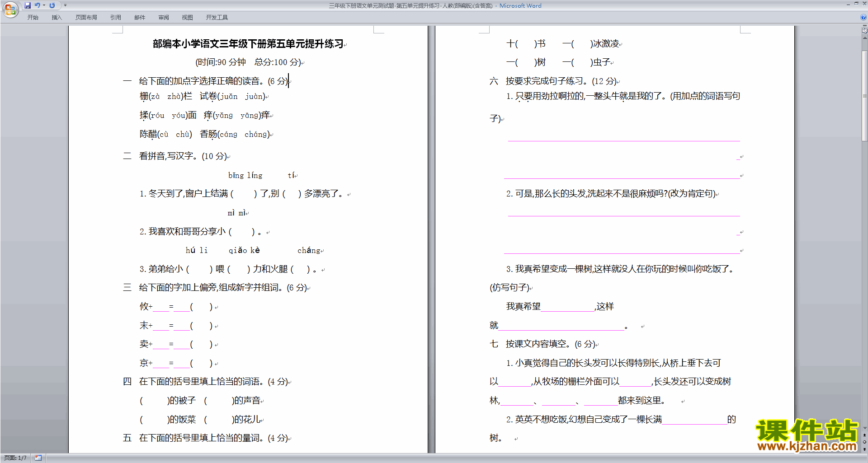Click heading 二 看拼音,写汉字

[175, 156]
